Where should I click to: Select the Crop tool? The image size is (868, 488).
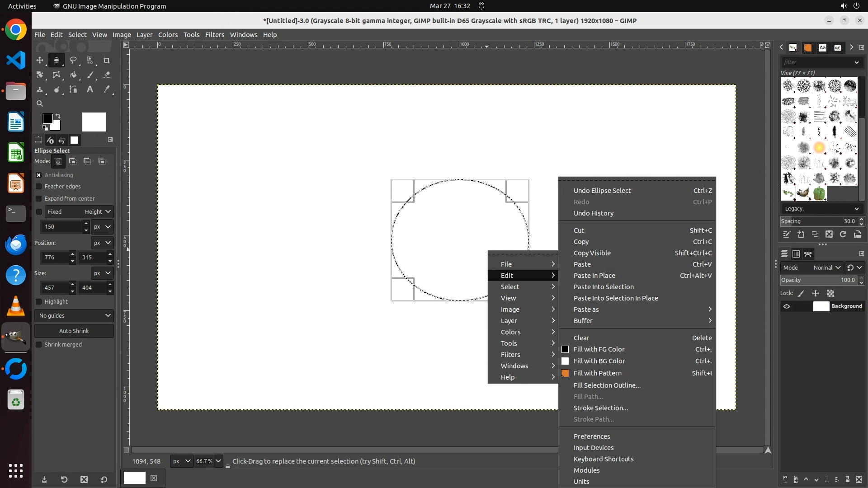point(107,60)
